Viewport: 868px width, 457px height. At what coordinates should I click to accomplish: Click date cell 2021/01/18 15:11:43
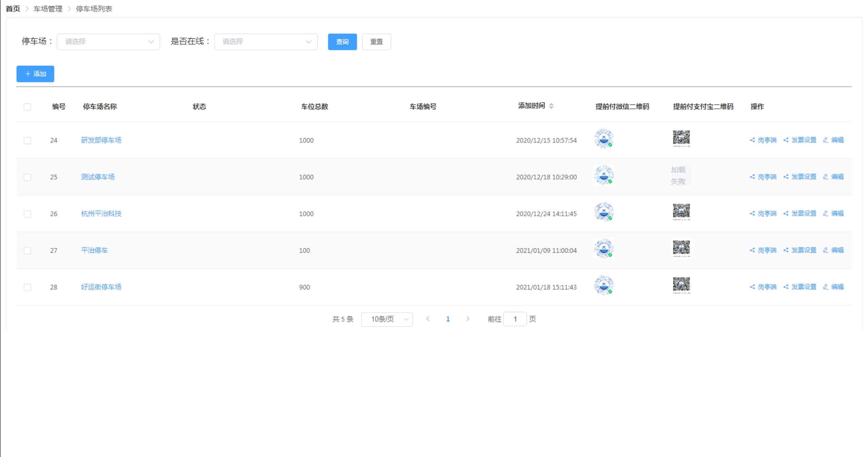tap(546, 287)
